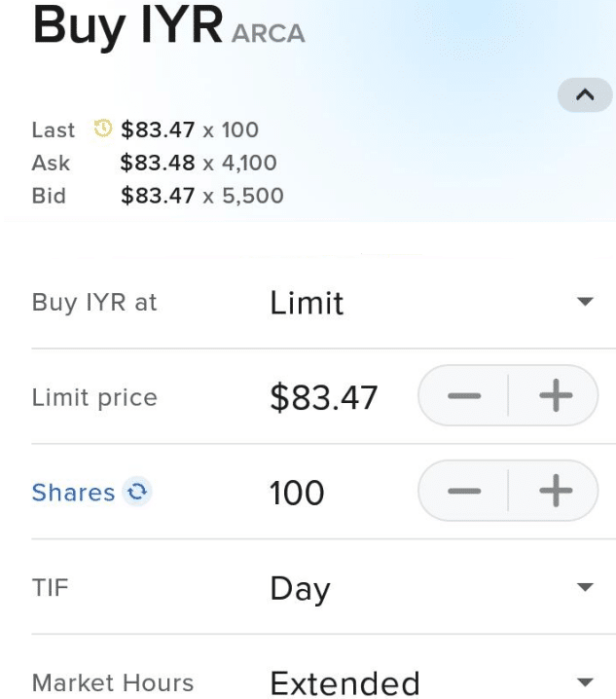This screenshot has height=699, width=616.
Task: Select the Extended market hours value
Action: point(345,683)
